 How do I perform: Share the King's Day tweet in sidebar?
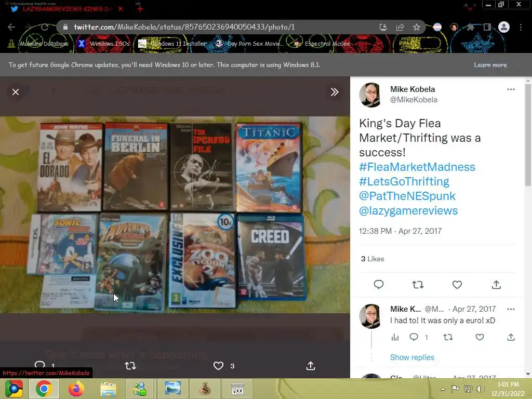point(496,285)
